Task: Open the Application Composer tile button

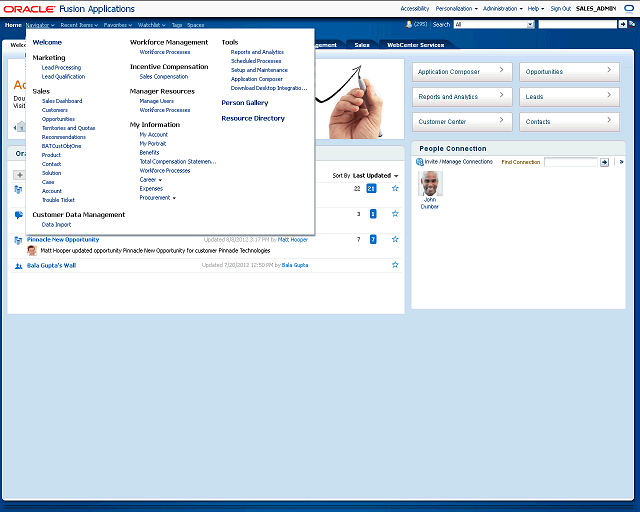Action: coord(462,72)
